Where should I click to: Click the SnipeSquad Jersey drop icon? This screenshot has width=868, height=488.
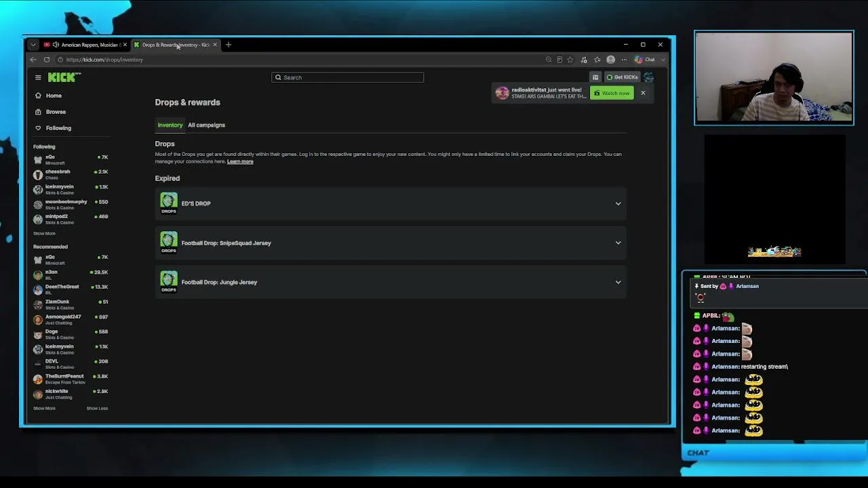tap(169, 243)
